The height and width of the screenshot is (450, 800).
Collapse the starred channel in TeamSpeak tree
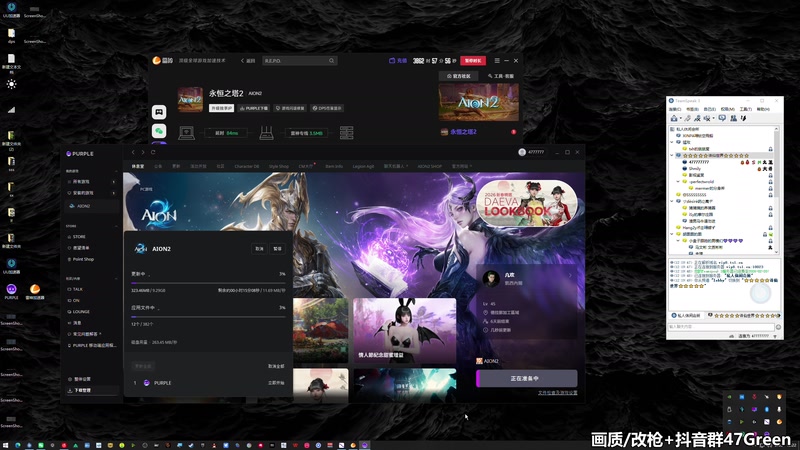tap(672, 155)
